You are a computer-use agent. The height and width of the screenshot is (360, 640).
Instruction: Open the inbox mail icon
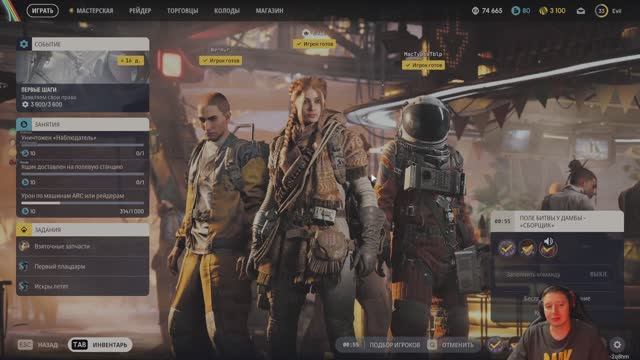coord(580,11)
